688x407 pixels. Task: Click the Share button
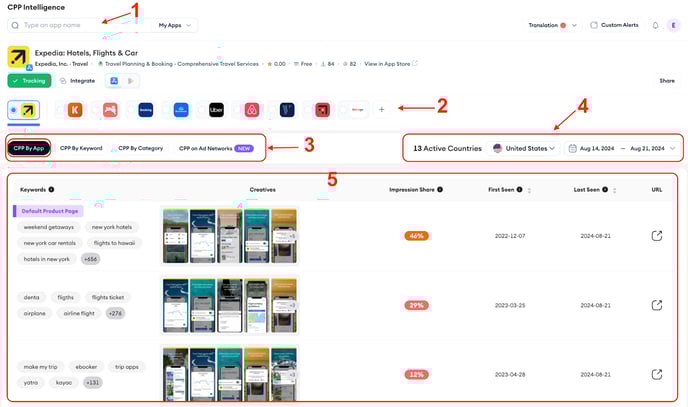pyautogui.click(x=667, y=81)
